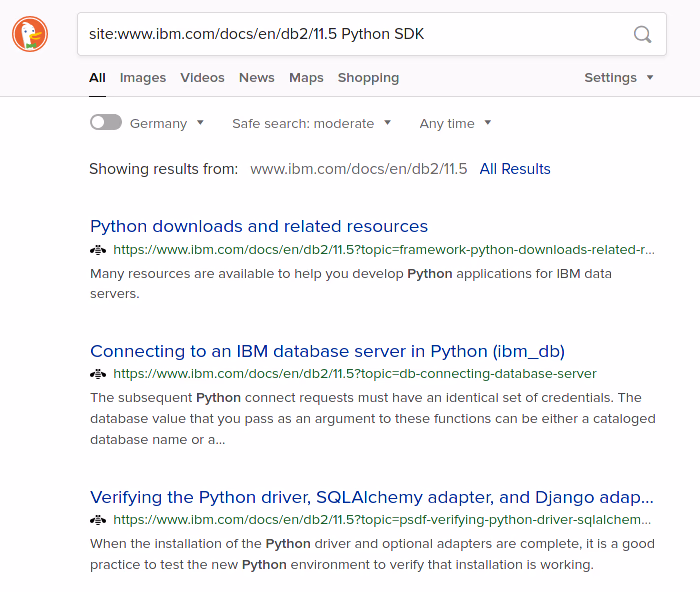Click into the search query input field
700x592 pixels.
350,35
